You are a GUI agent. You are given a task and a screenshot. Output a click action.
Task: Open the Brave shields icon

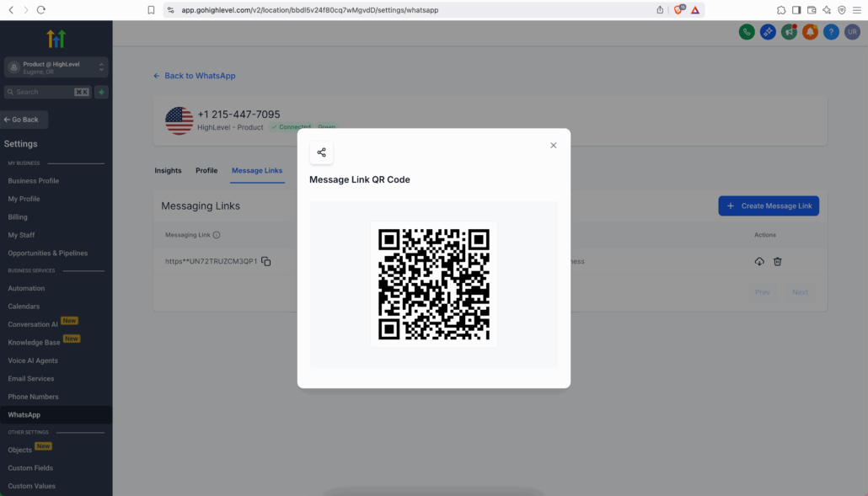coord(678,10)
